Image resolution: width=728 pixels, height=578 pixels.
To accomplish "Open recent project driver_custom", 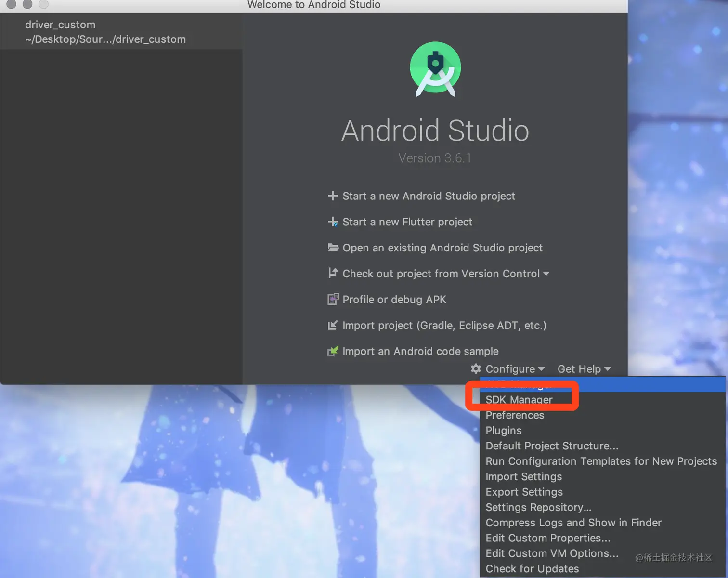I will (121, 32).
